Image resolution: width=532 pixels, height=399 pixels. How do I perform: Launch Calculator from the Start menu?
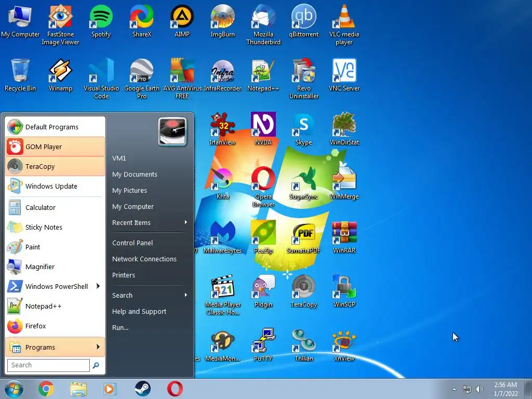[55, 207]
